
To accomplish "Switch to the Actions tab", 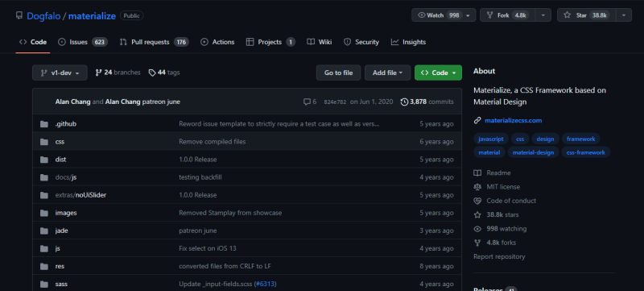I will [217, 42].
